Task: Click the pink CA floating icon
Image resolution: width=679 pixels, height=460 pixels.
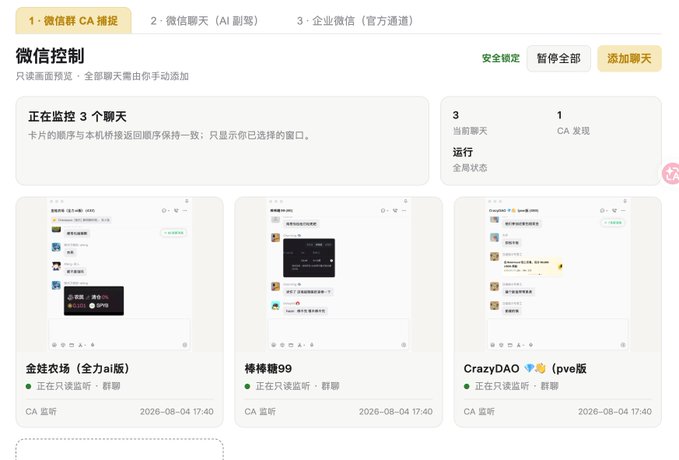Action: (x=671, y=174)
